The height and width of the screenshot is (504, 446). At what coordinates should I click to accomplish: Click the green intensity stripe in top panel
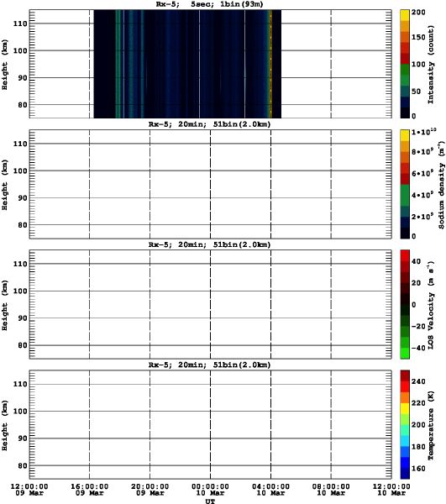coord(118,64)
